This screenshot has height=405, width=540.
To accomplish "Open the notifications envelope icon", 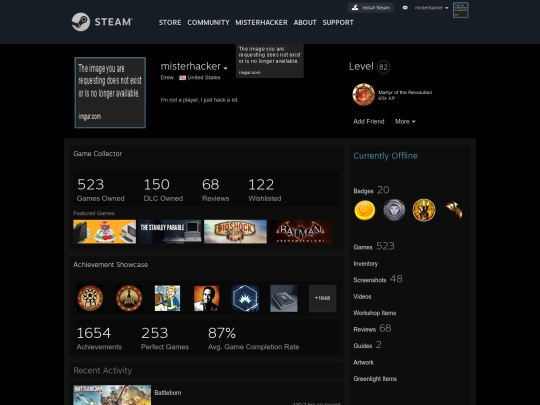I will [405, 8].
